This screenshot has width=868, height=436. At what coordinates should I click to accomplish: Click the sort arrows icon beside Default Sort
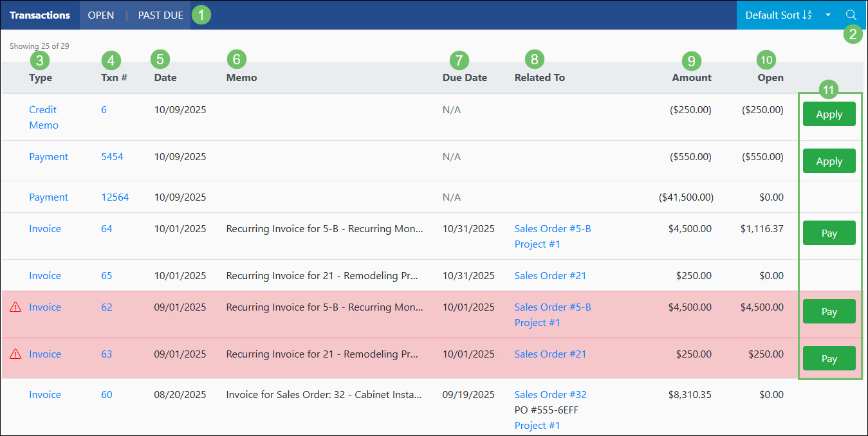pos(806,15)
